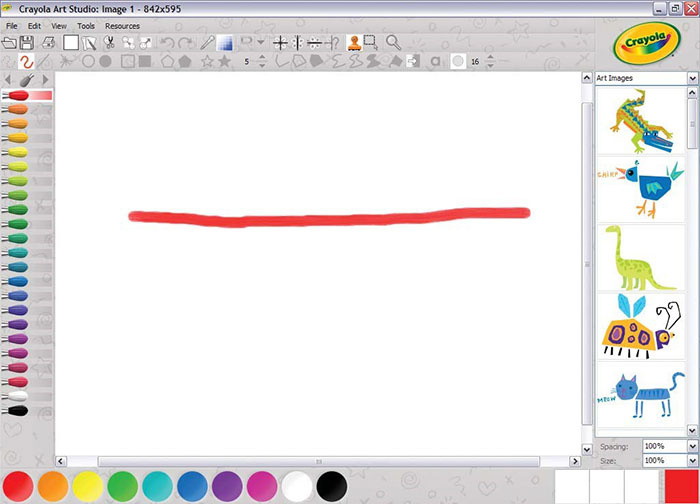The width and height of the screenshot is (700, 504).
Task: Open the Tools menu
Action: pyautogui.click(x=86, y=25)
